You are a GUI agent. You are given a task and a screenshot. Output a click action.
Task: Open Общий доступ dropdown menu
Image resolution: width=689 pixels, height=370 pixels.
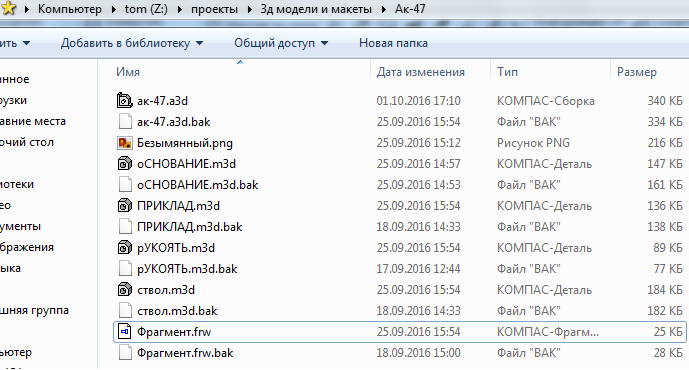pyautogui.click(x=281, y=43)
